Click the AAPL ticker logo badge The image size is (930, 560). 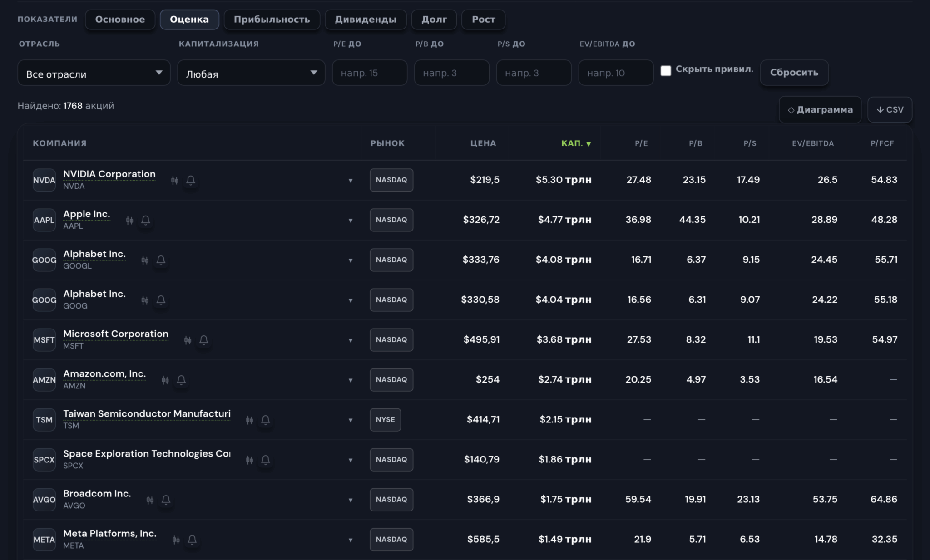click(x=44, y=220)
